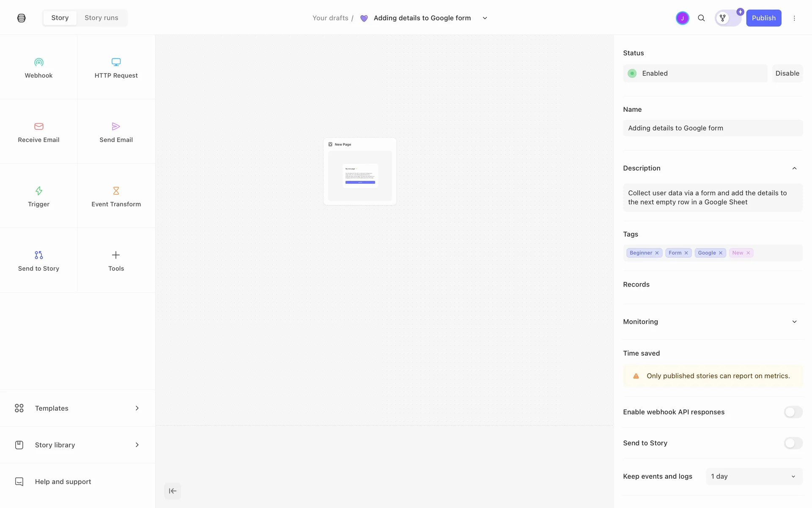Pick the HTTP Request action
This screenshot has height=508, width=812.
(116, 68)
